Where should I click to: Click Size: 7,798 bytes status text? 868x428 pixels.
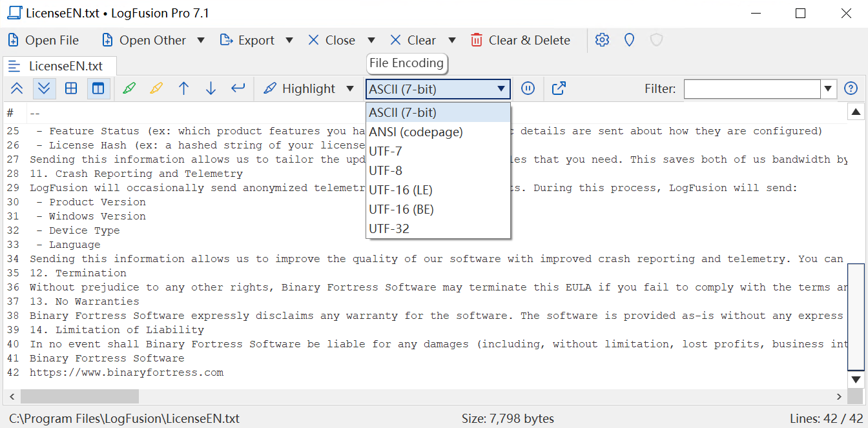[x=508, y=418]
